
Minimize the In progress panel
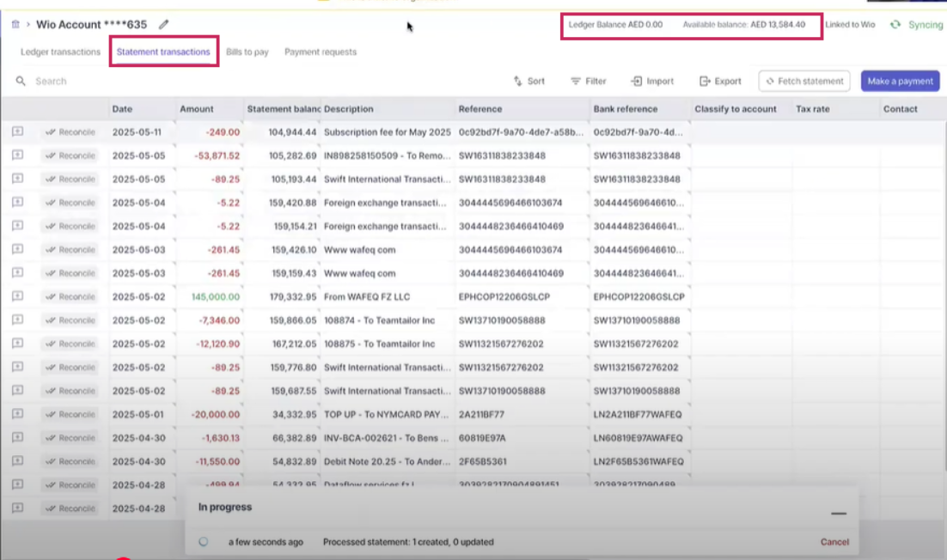(x=838, y=513)
